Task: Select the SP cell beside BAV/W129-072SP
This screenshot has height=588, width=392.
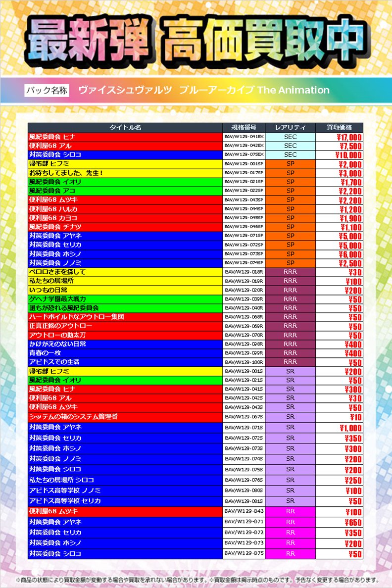Action: 291,245
